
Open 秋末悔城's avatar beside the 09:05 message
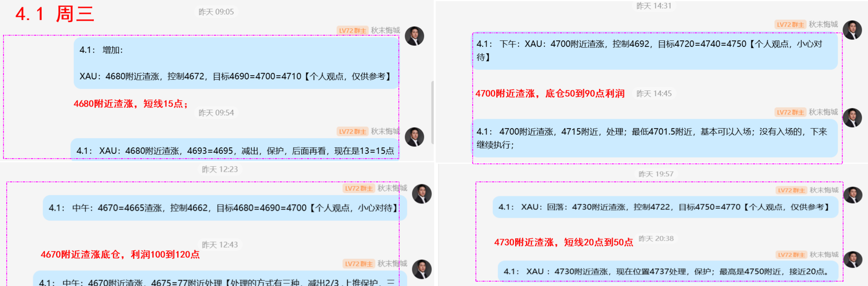pos(414,36)
